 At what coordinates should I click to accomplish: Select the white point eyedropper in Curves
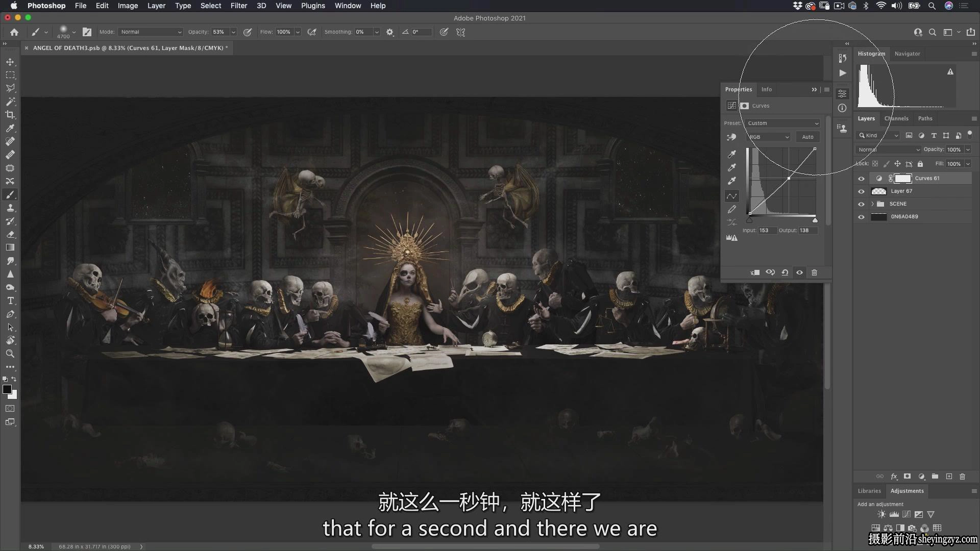pos(732,181)
